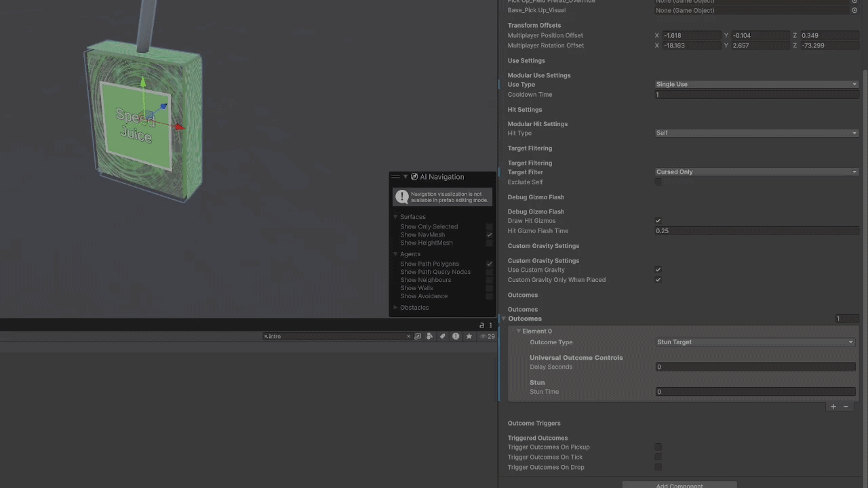This screenshot has height=488, width=868.
Task: Grab the AI Navigation overlay drag handle
Action: (x=395, y=177)
